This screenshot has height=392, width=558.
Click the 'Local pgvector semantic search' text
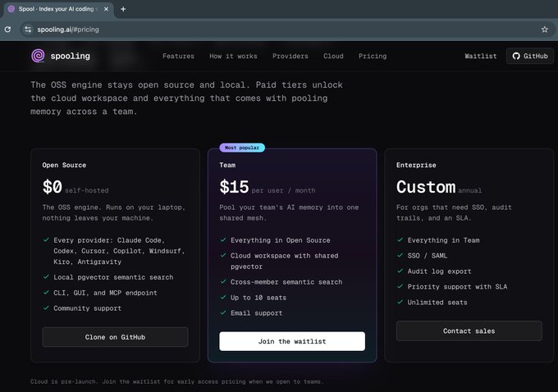click(x=113, y=277)
